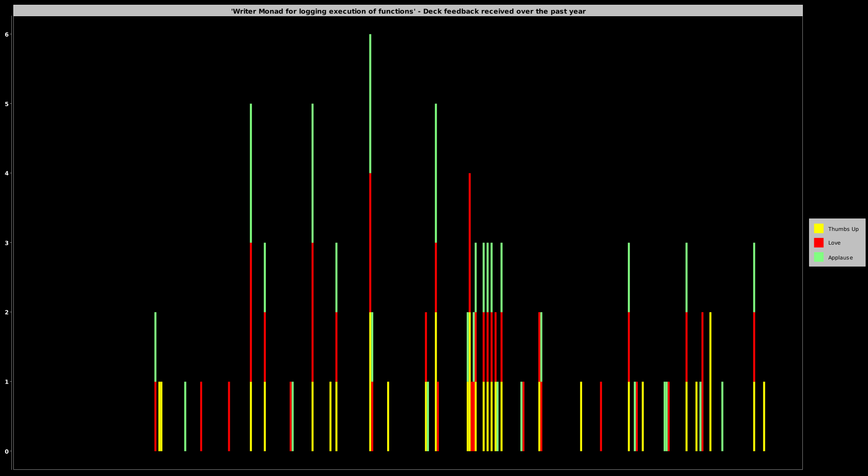The height and width of the screenshot is (476, 868).
Task: Click the y-axis label 6
Action: pos(7,34)
